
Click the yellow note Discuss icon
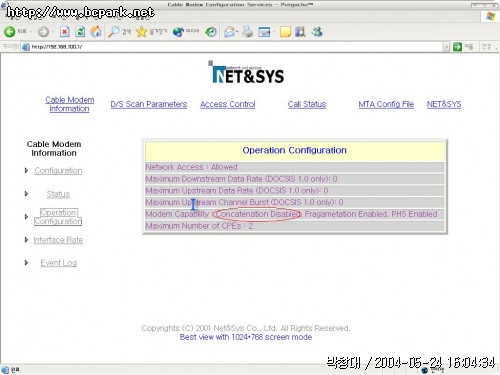click(285, 32)
